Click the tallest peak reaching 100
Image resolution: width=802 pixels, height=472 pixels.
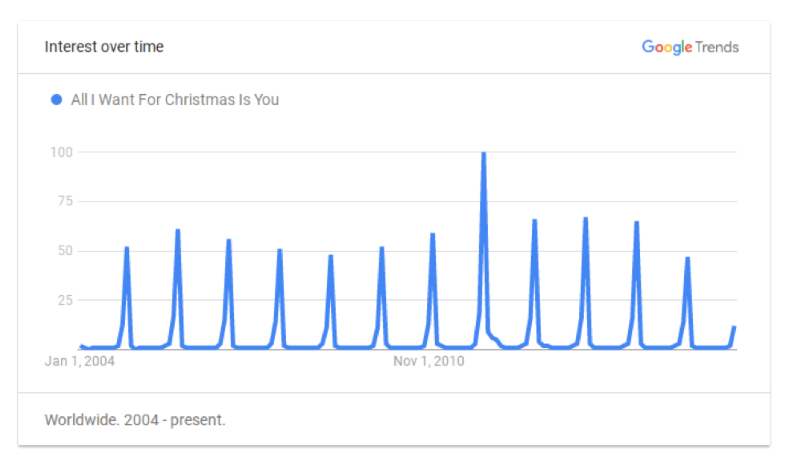[483, 153]
